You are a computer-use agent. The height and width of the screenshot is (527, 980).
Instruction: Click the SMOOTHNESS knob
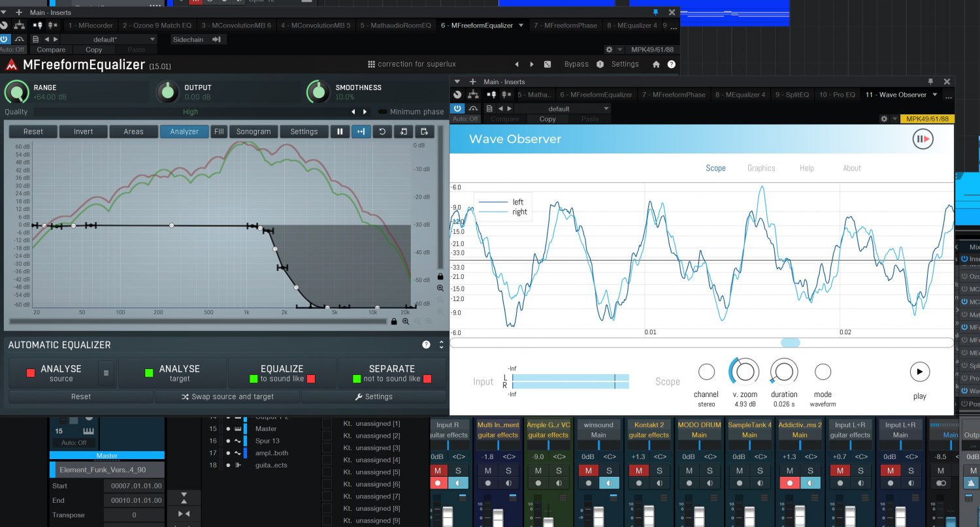point(318,91)
